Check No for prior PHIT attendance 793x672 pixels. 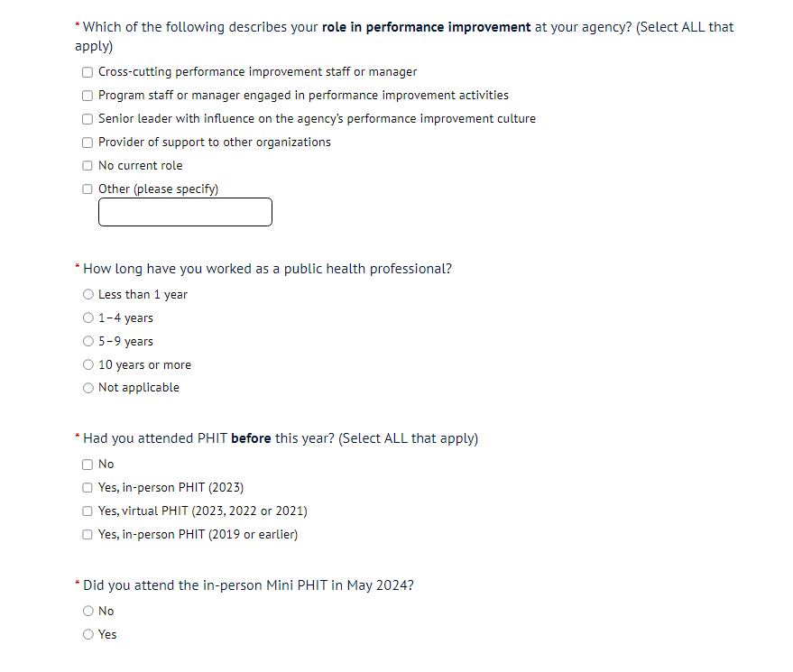point(88,465)
